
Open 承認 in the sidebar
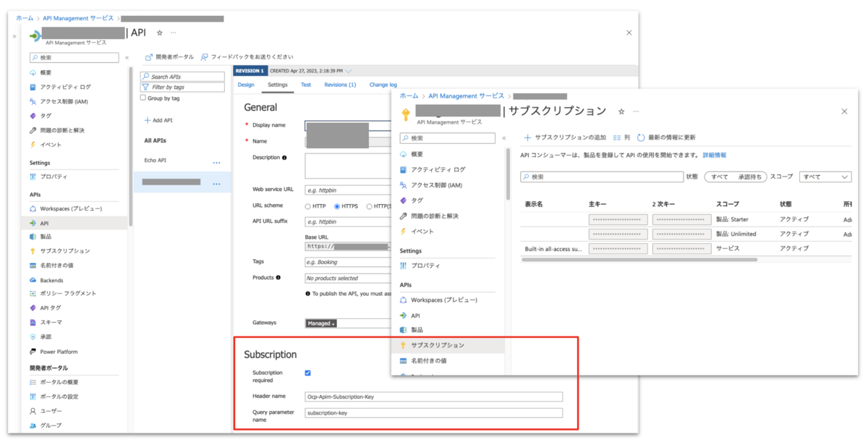click(x=46, y=337)
